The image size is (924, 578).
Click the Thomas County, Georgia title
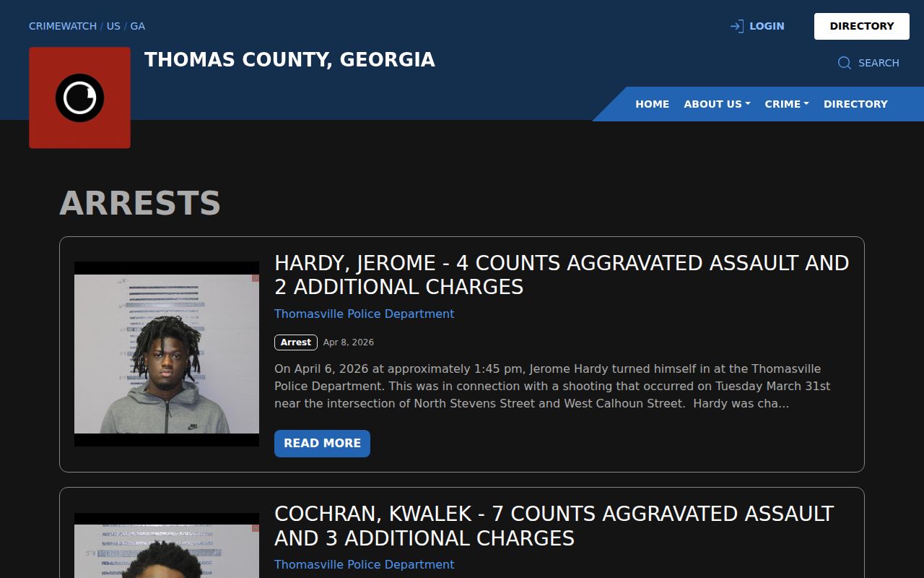[x=289, y=59]
